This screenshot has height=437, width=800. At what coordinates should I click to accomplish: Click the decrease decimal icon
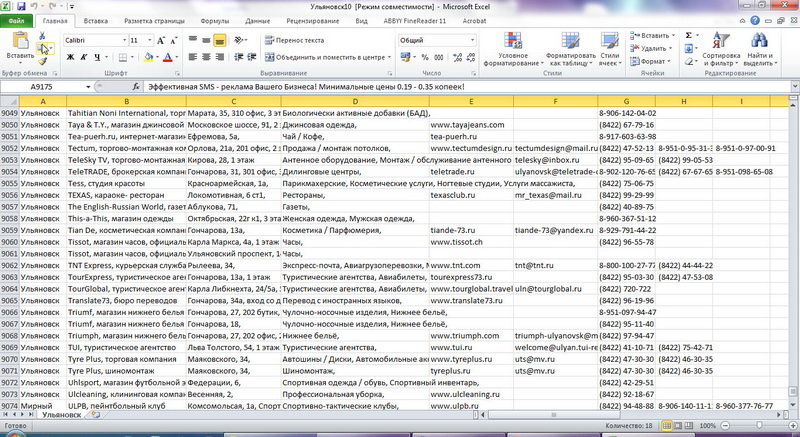tap(470, 57)
